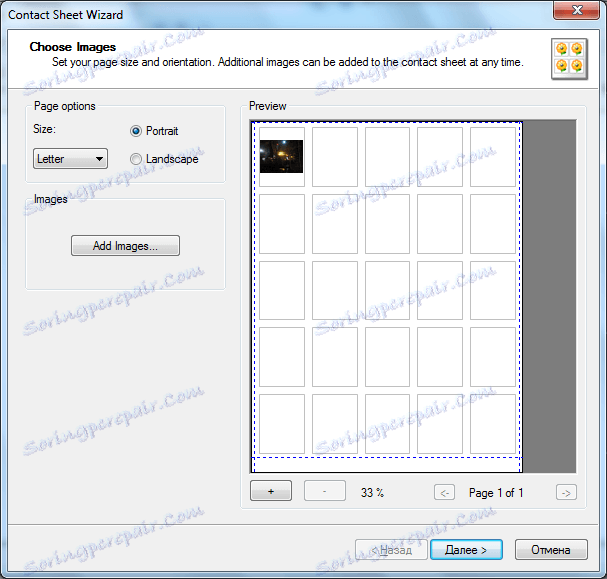Open the Letter page size dropdown
The width and height of the screenshot is (607, 579).
click(70, 159)
